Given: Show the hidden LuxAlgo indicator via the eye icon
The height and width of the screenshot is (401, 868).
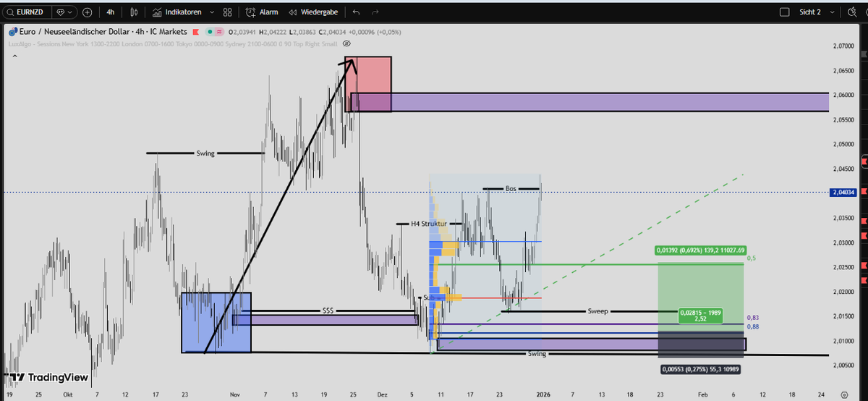Looking at the screenshot, I should click(346, 43).
